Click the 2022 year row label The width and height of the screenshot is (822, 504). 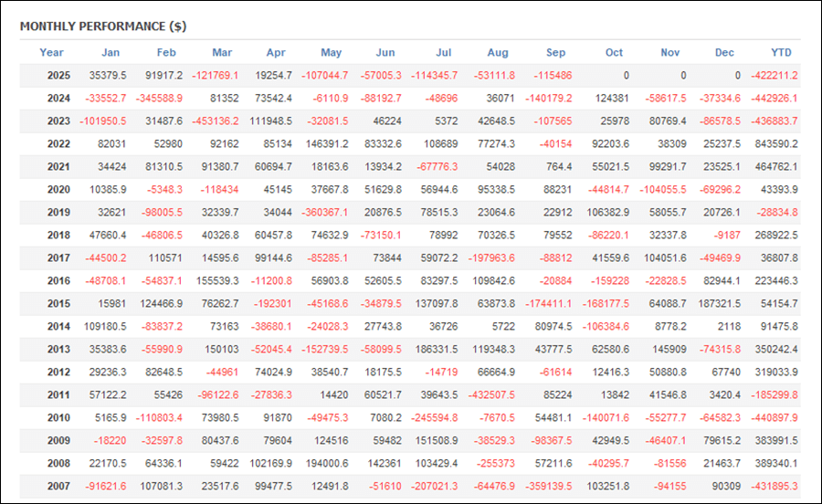(x=59, y=144)
